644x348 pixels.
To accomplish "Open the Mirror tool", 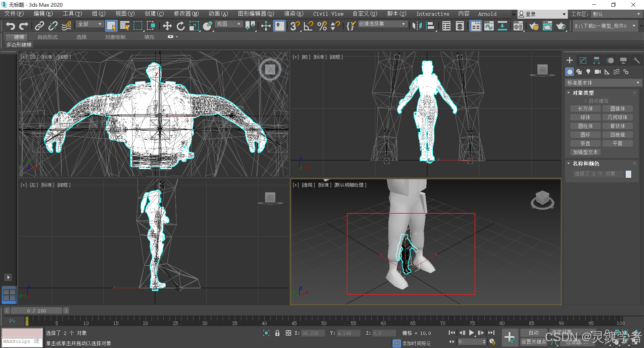I will pyautogui.click(x=417, y=26).
